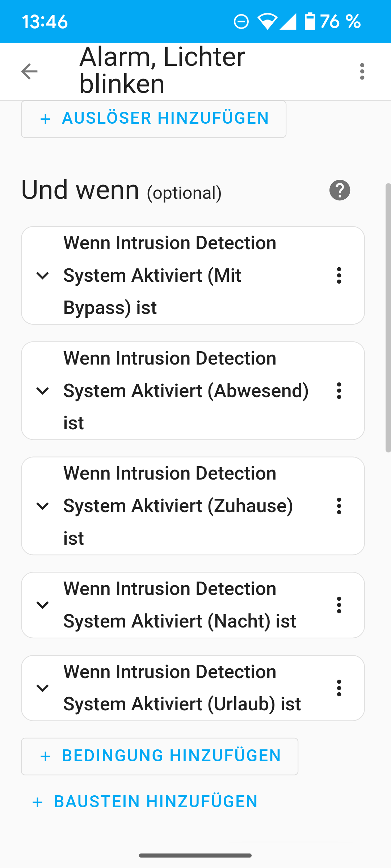The height and width of the screenshot is (868, 391).
Task: Open options menu for Zuhause condition
Action: 339,506
